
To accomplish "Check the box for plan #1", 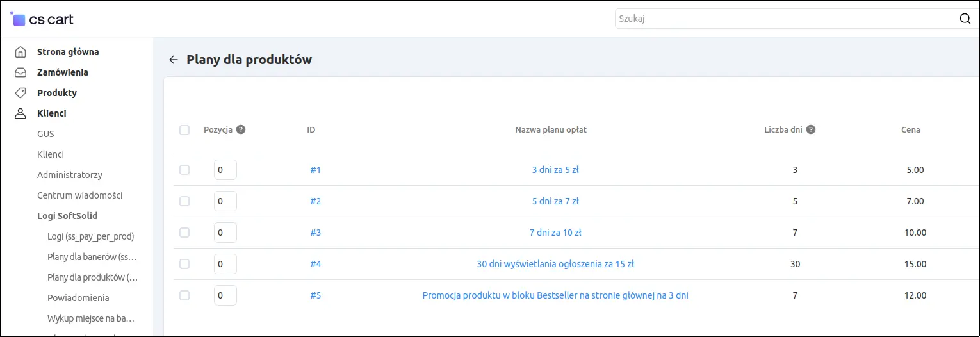I will (x=184, y=170).
